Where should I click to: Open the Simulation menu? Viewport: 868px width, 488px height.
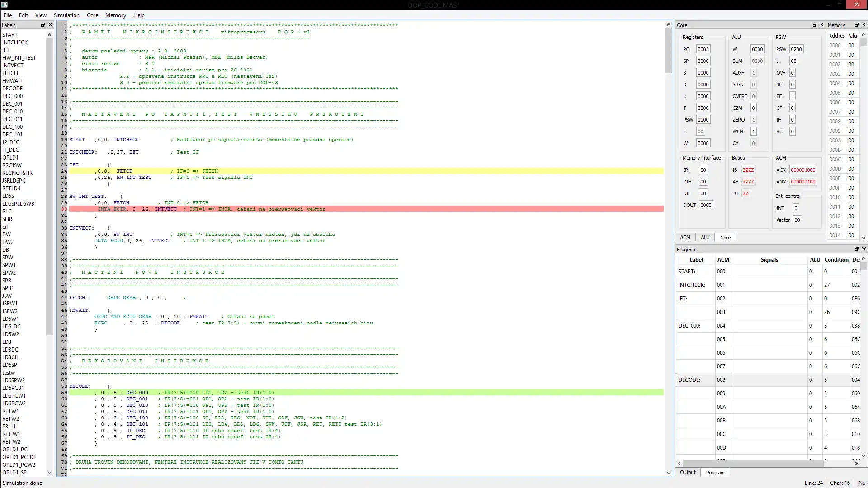click(x=66, y=15)
